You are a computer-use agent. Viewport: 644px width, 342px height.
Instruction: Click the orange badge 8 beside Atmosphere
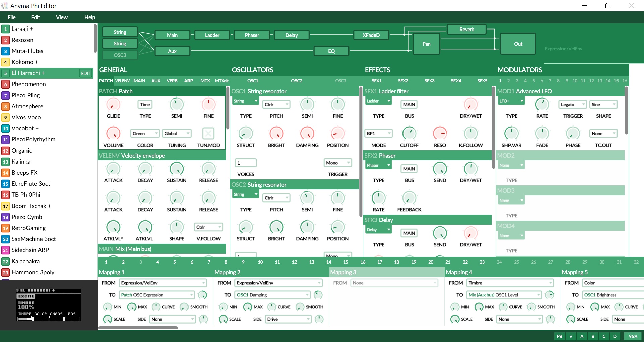[x=5, y=107]
